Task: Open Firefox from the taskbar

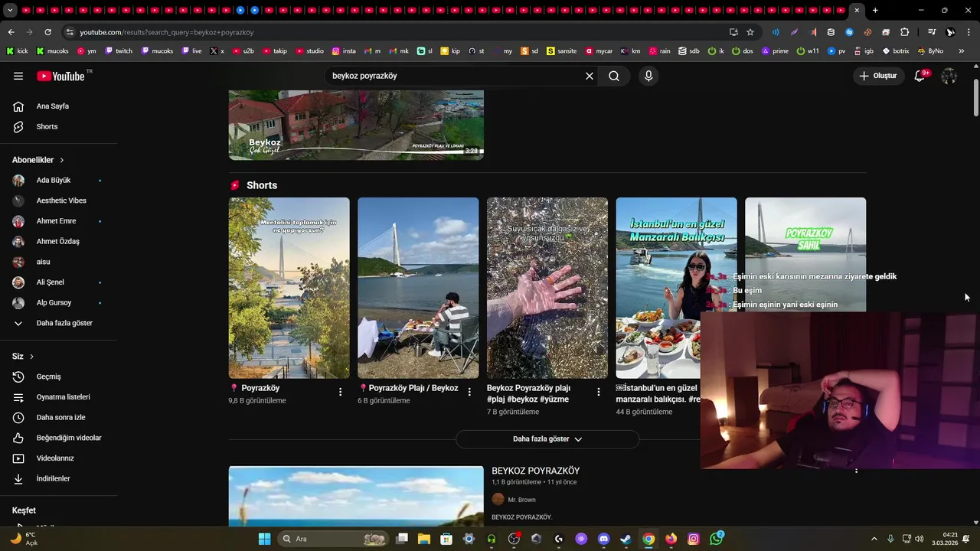Action: click(671, 539)
